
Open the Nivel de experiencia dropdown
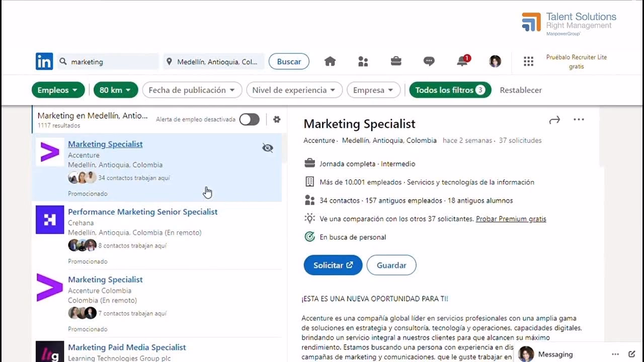(294, 90)
